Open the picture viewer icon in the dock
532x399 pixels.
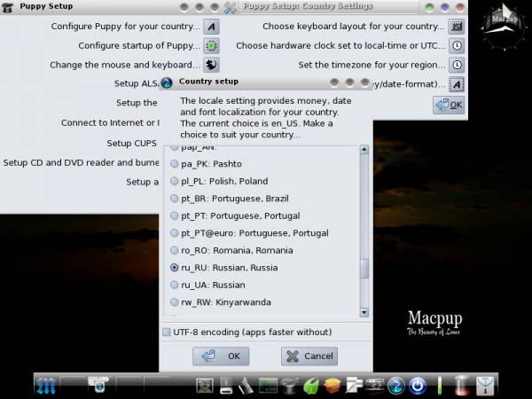(205, 386)
